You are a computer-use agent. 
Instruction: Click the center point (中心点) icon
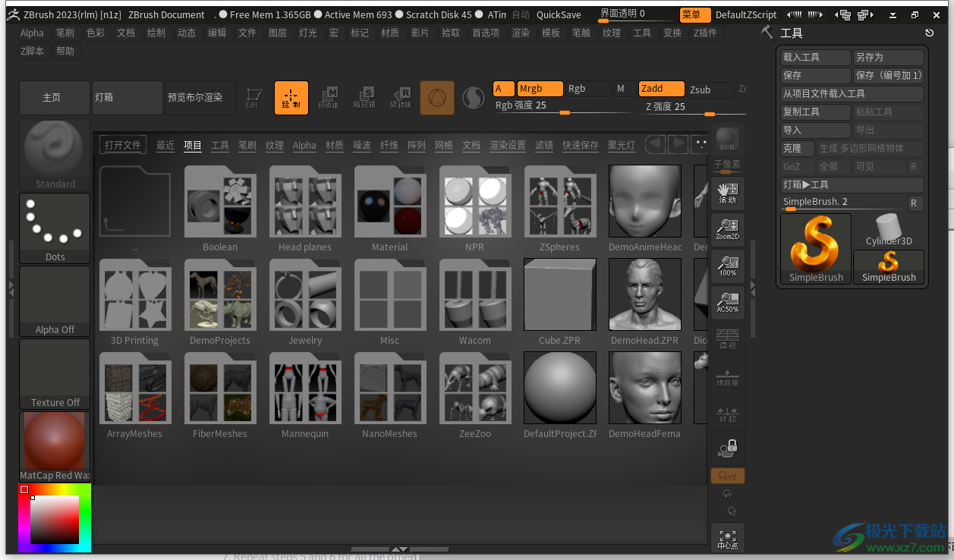pos(727,537)
